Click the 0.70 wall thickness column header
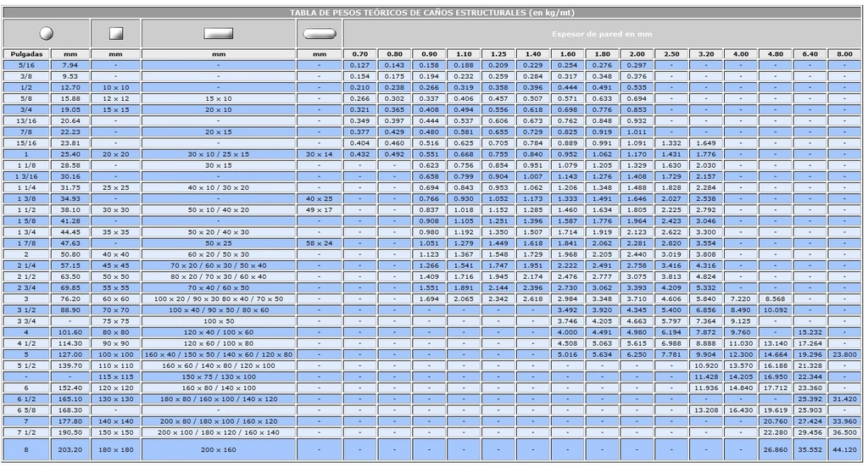Viewport: 868px width, 468px height. click(359, 53)
